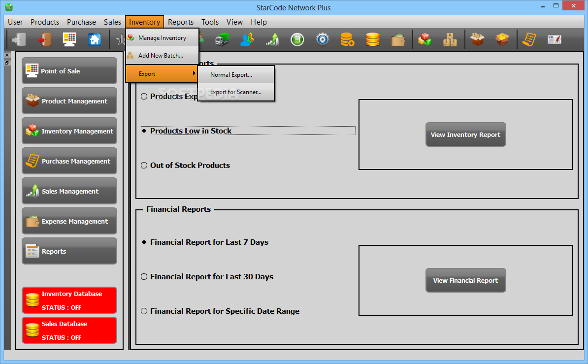Open Inventory Management sidebar button
588x364 pixels.
click(x=69, y=131)
